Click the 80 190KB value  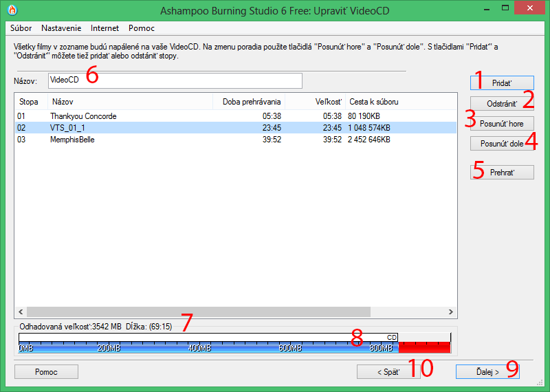coord(364,116)
